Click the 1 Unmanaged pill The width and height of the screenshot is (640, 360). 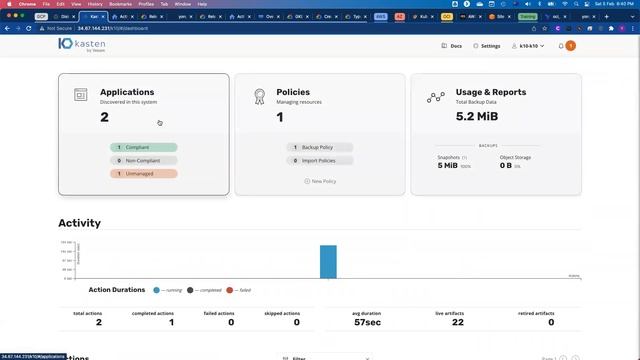pyautogui.click(x=144, y=174)
